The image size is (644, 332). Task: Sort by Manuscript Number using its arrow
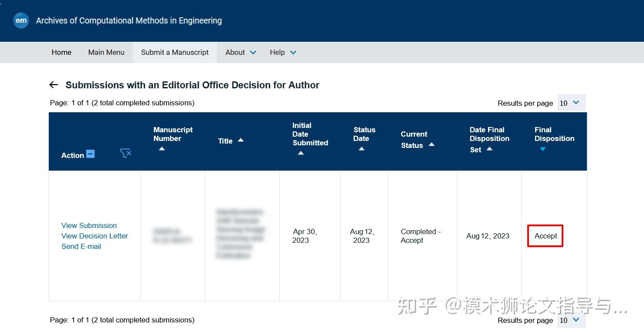(x=162, y=149)
